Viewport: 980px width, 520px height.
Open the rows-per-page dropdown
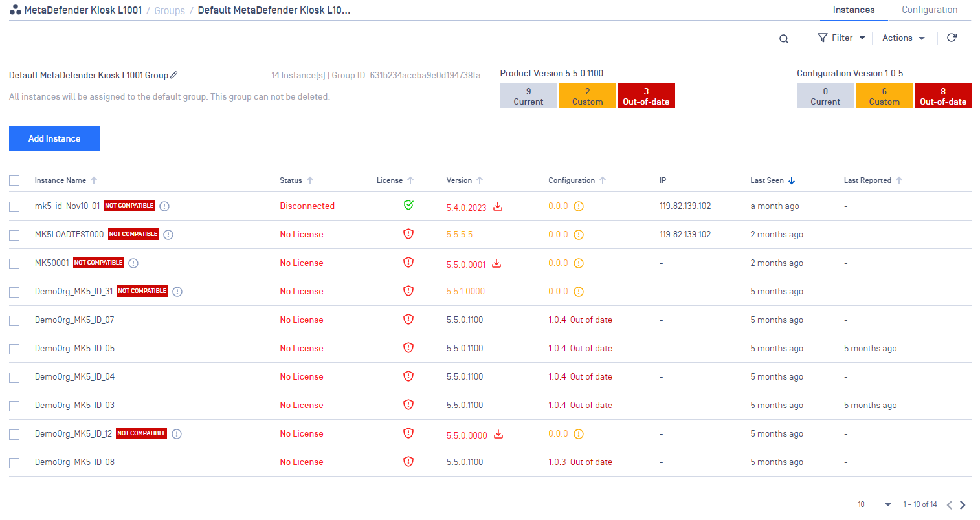[874, 504]
